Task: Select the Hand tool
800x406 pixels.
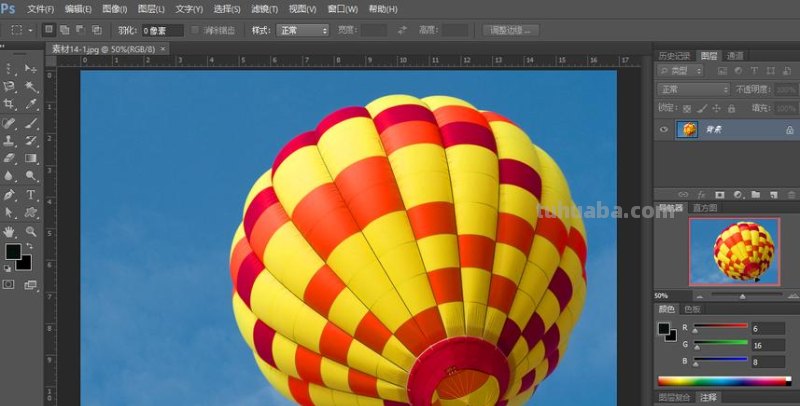Action: 10,231
